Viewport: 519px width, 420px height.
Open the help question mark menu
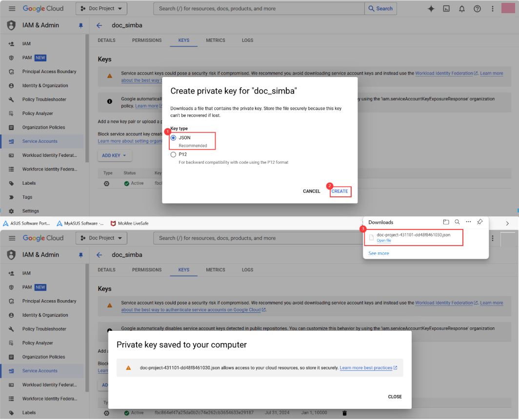(477, 9)
